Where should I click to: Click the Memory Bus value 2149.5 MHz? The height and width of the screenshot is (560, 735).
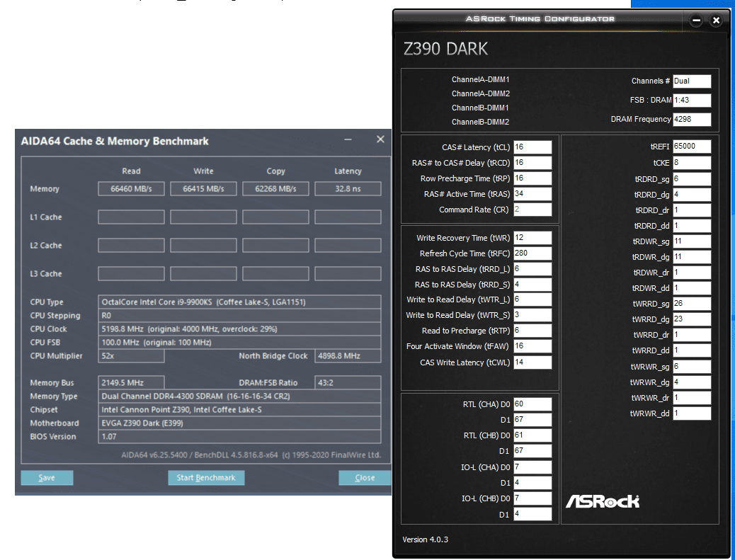[131, 383]
